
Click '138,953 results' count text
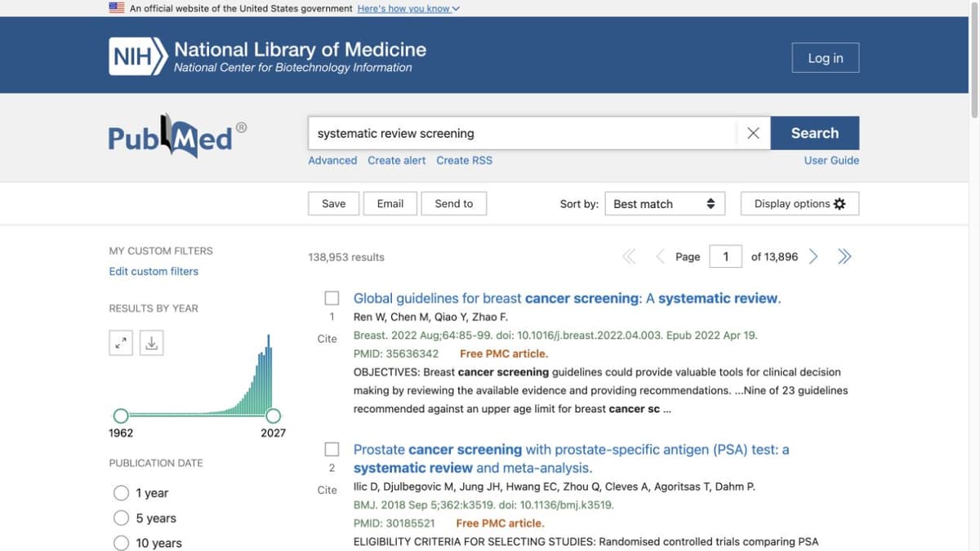tap(346, 257)
